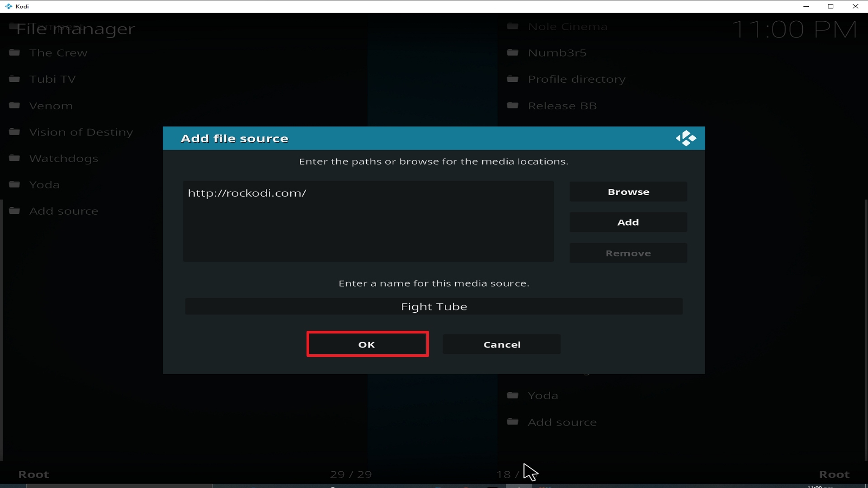Image resolution: width=868 pixels, height=488 pixels.
Task: Click right pane Add source folder icon
Action: tap(513, 422)
